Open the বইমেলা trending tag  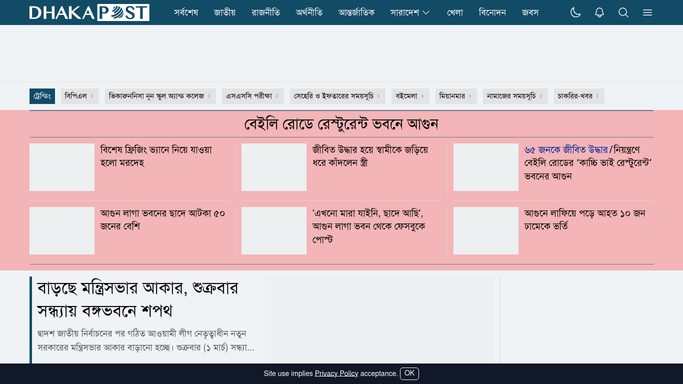pos(410,96)
